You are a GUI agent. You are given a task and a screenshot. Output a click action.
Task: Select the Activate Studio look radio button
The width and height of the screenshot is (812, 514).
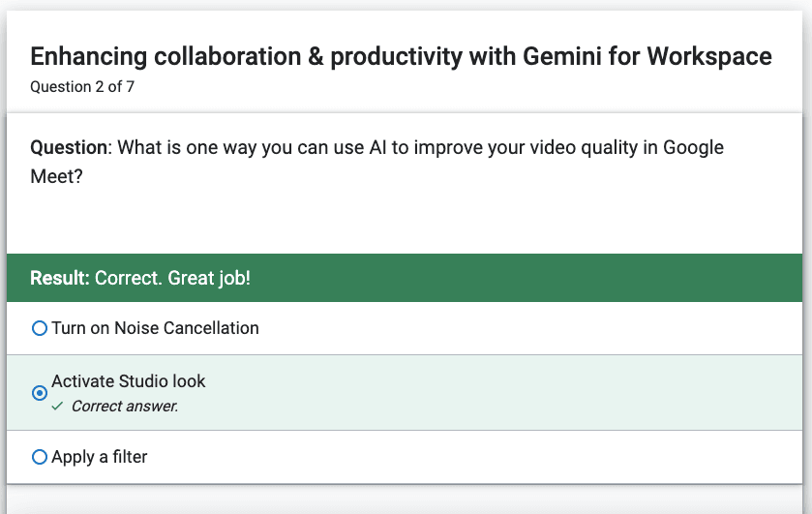pyautogui.click(x=40, y=393)
